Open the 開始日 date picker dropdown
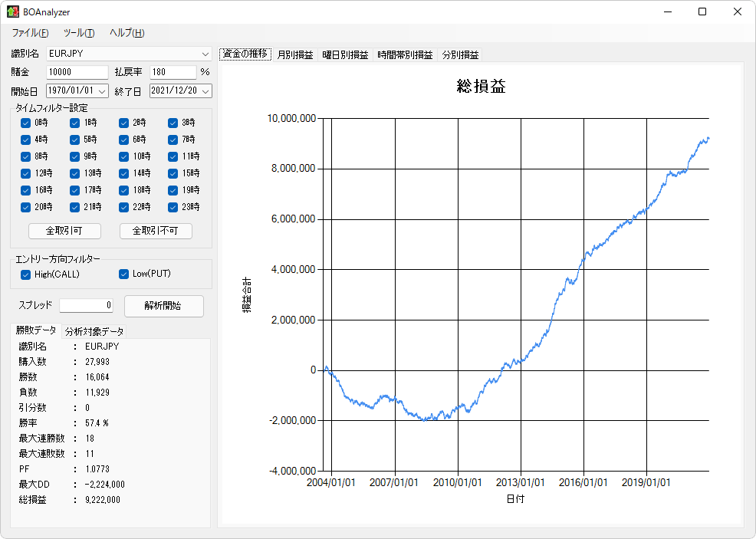Viewport: 756px width, 539px height. (102, 90)
